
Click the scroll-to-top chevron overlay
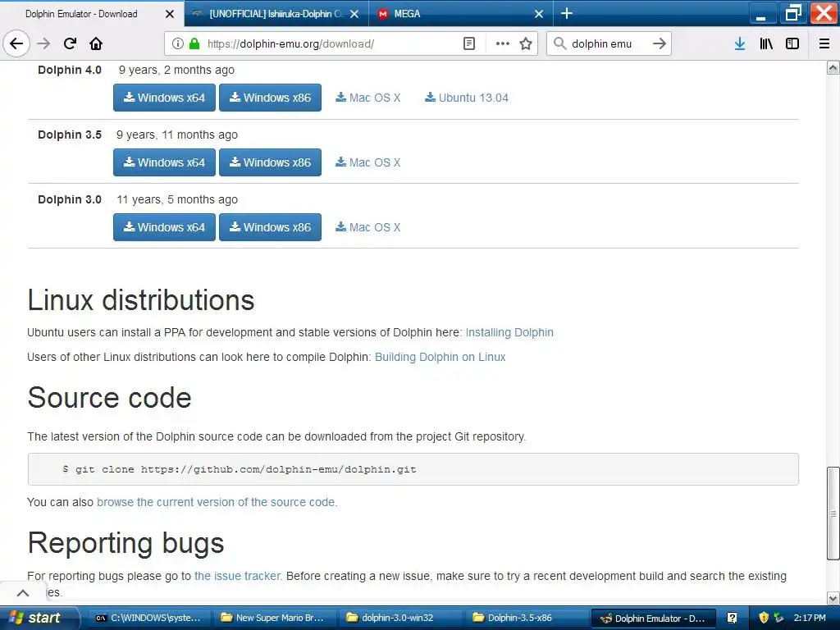click(23, 592)
